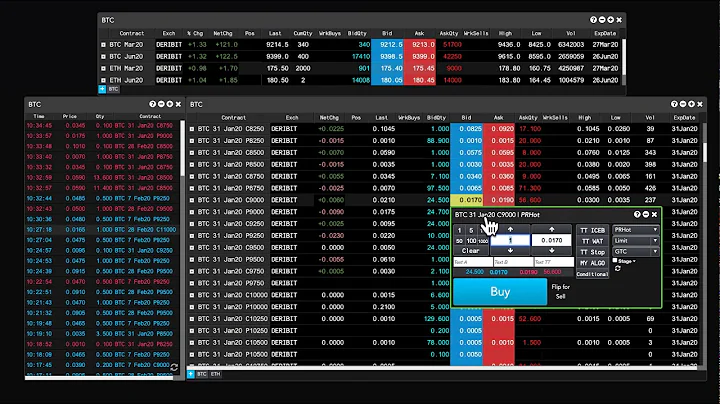Viewport: 720px width, 404px height.
Task: Sort by the NetChg column in the options grid
Action: click(329, 118)
